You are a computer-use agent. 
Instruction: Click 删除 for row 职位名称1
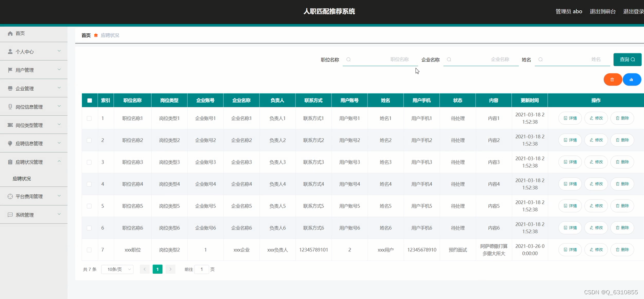point(622,118)
